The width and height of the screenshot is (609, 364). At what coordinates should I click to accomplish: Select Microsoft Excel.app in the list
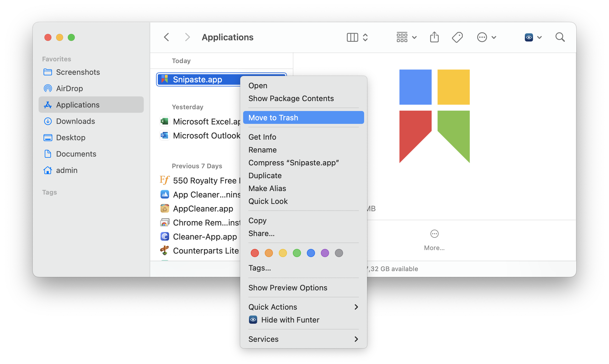pos(200,122)
